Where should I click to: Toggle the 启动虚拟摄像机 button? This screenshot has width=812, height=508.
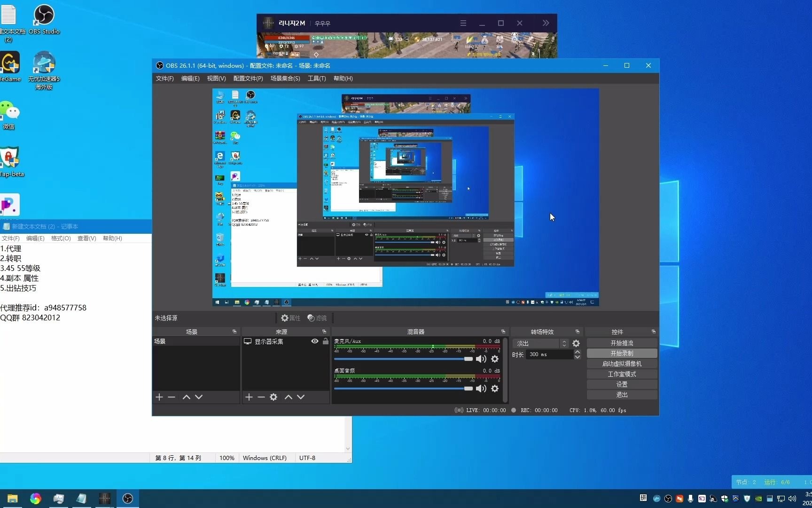tap(622, 364)
